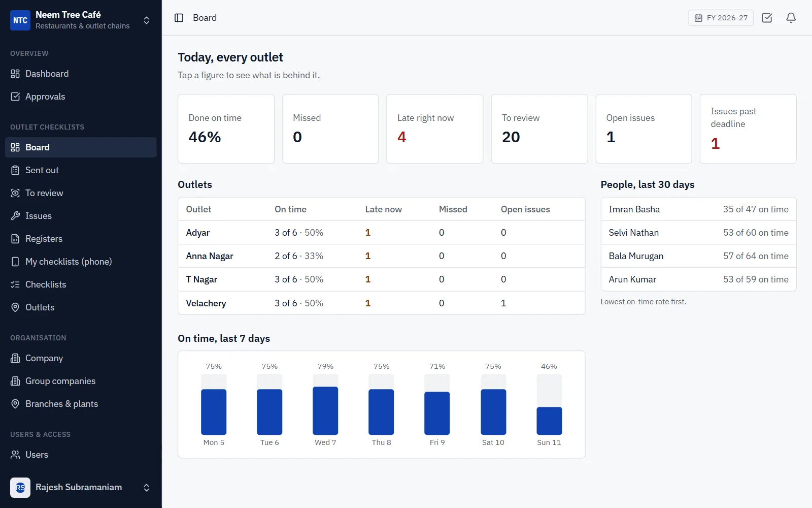
Task: Click the Outlets map pin icon
Action: pyautogui.click(x=15, y=307)
